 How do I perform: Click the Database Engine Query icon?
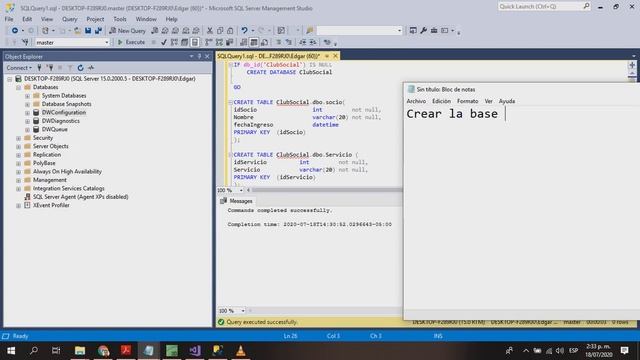155,31
